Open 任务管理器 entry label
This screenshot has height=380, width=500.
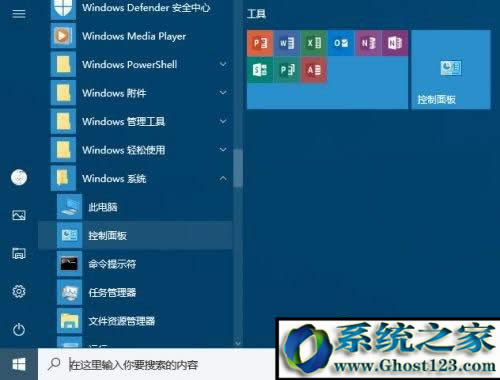coord(112,293)
